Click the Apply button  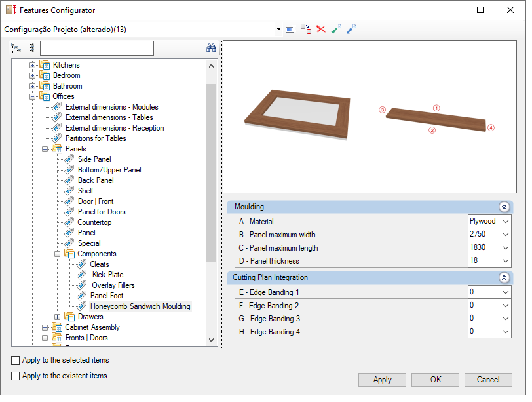coord(382,380)
